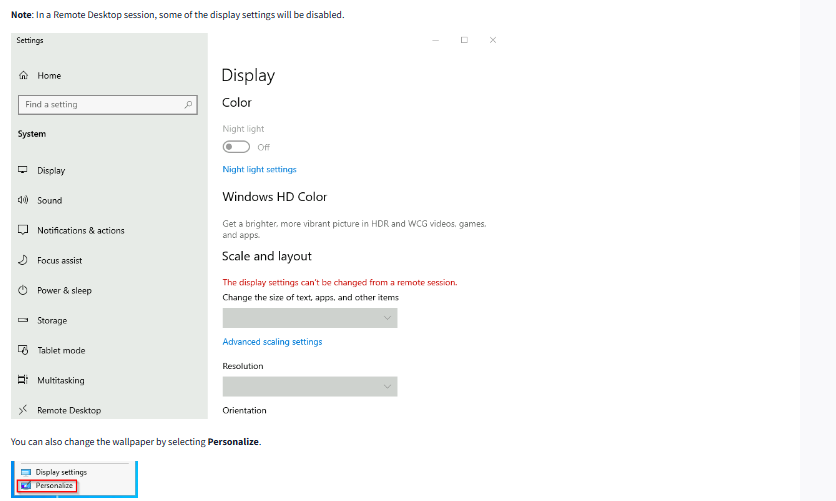
Task: Click the Multitasking icon
Action: coord(23,380)
